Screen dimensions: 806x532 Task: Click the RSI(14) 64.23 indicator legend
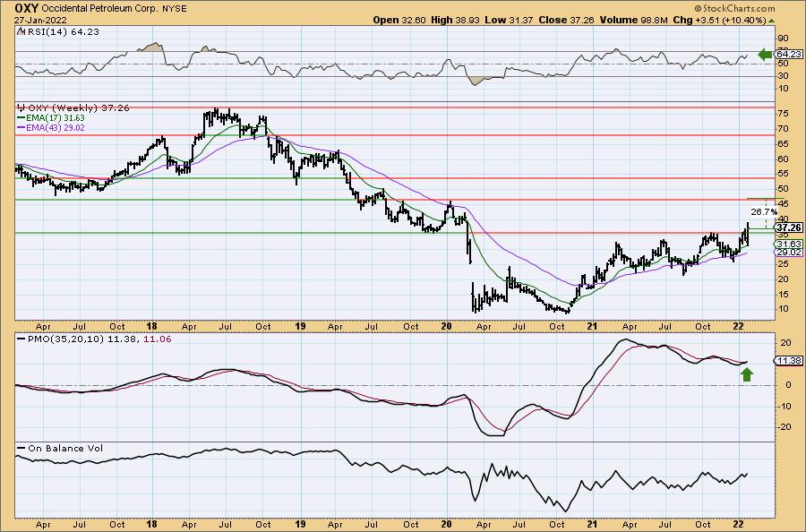coord(63,31)
